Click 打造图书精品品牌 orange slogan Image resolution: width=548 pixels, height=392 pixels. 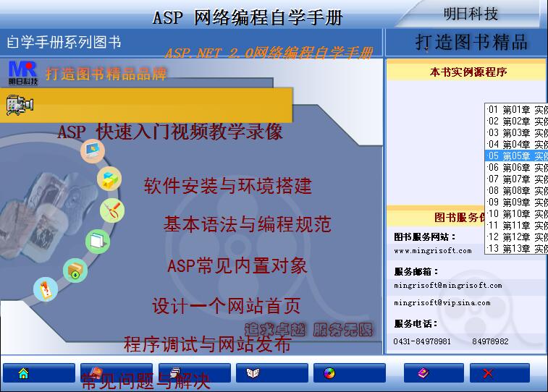106,74
